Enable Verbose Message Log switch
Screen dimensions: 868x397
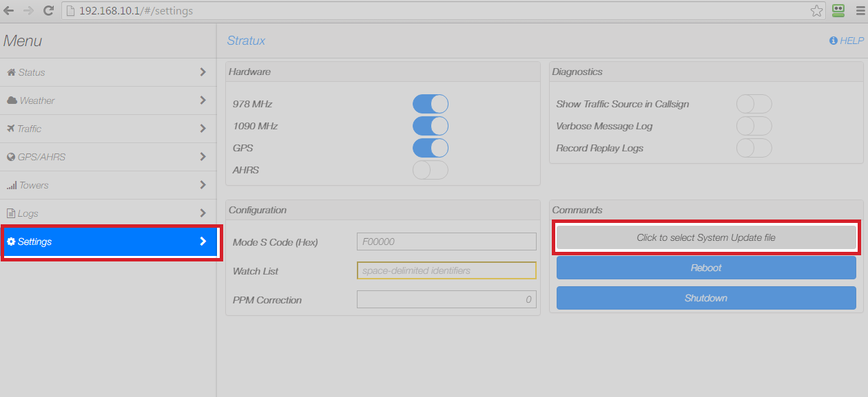[754, 126]
